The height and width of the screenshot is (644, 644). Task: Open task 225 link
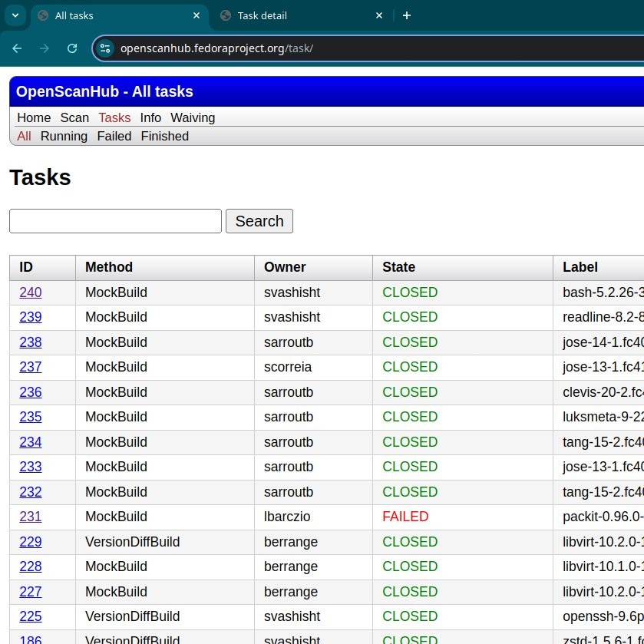(31, 616)
